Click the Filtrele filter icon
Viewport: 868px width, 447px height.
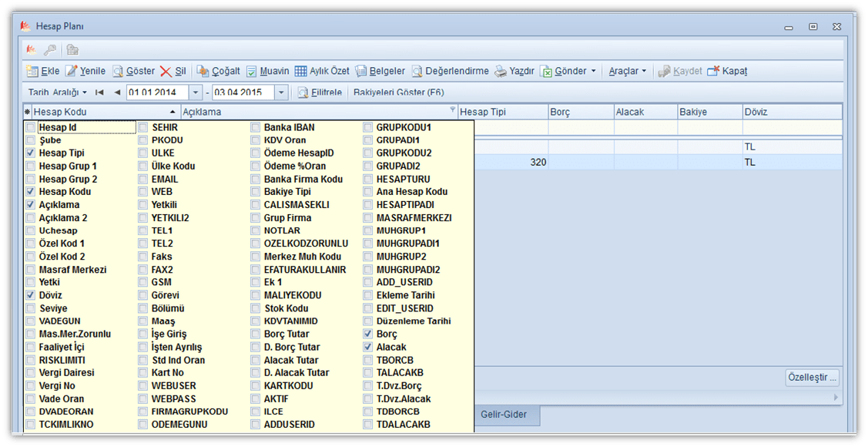pyautogui.click(x=303, y=92)
